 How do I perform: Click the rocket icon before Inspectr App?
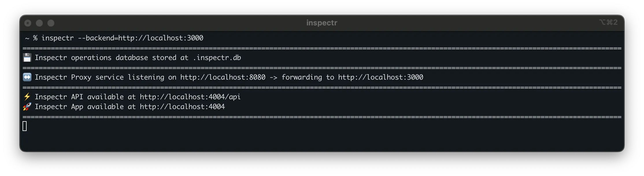[27, 106]
